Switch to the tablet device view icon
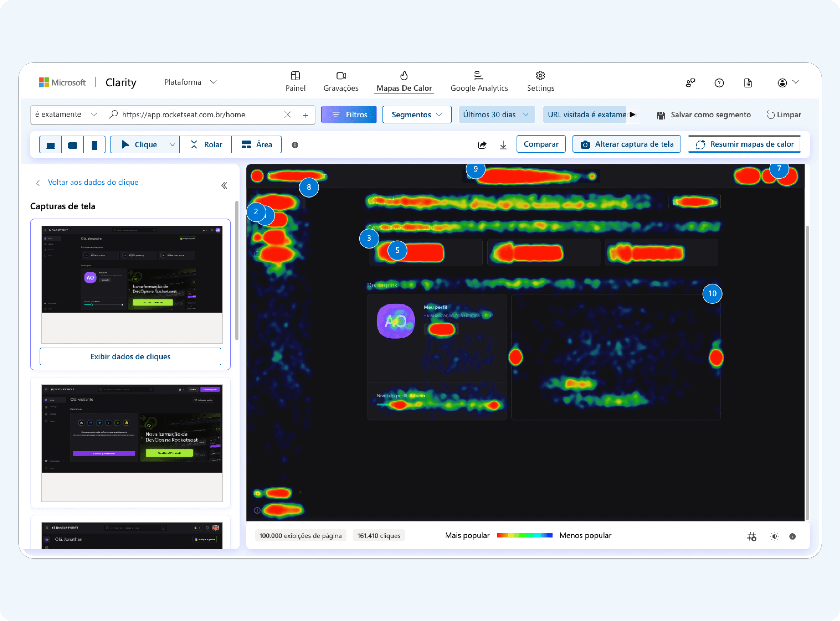Image resolution: width=840 pixels, height=621 pixels. tap(73, 145)
